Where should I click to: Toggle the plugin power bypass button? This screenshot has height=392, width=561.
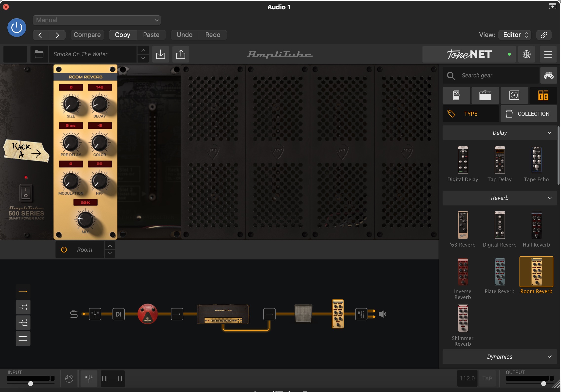pos(17,28)
